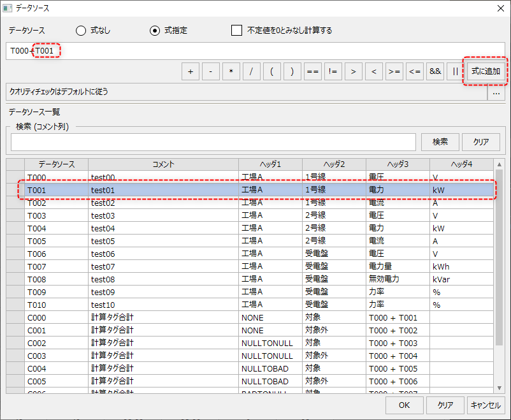The width and height of the screenshot is (511, 420).
Task: Open quality check settings with ... button
Action: tap(496, 92)
